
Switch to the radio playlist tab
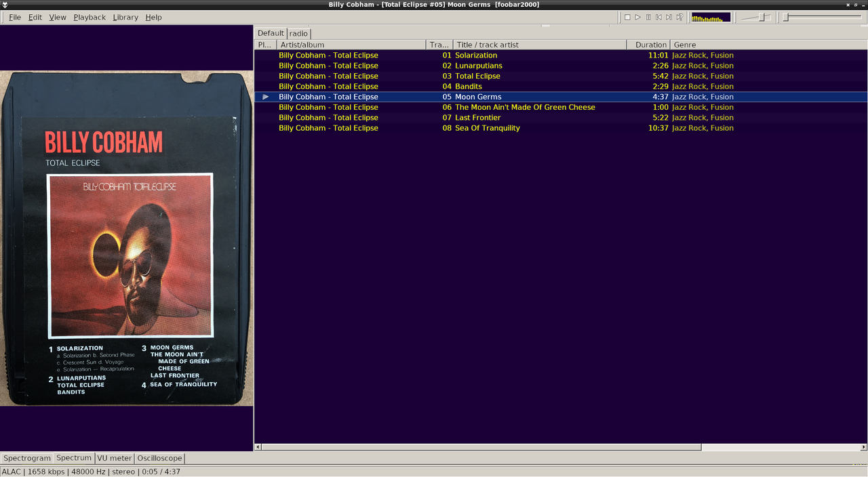pos(298,33)
